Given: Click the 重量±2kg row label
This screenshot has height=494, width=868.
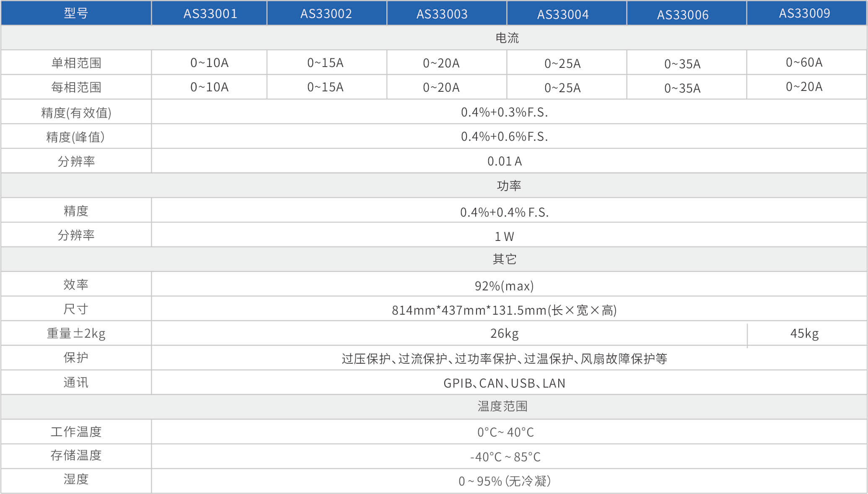Looking at the screenshot, I should pos(76,334).
